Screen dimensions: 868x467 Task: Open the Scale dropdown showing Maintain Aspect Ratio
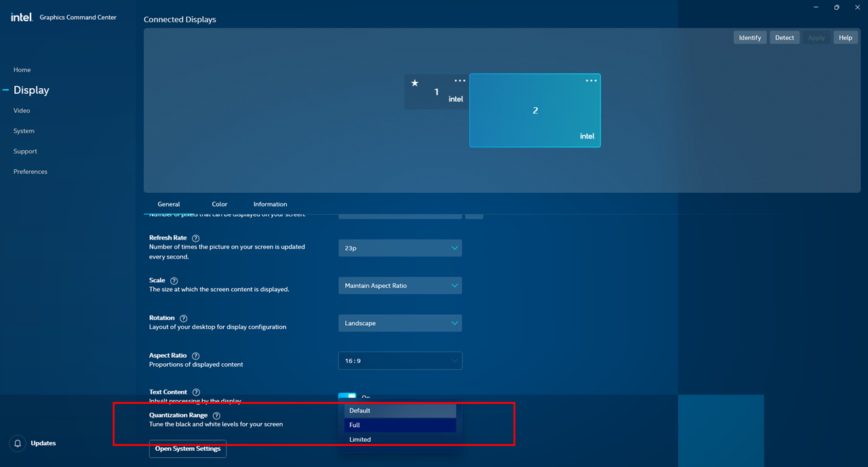click(x=400, y=286)
